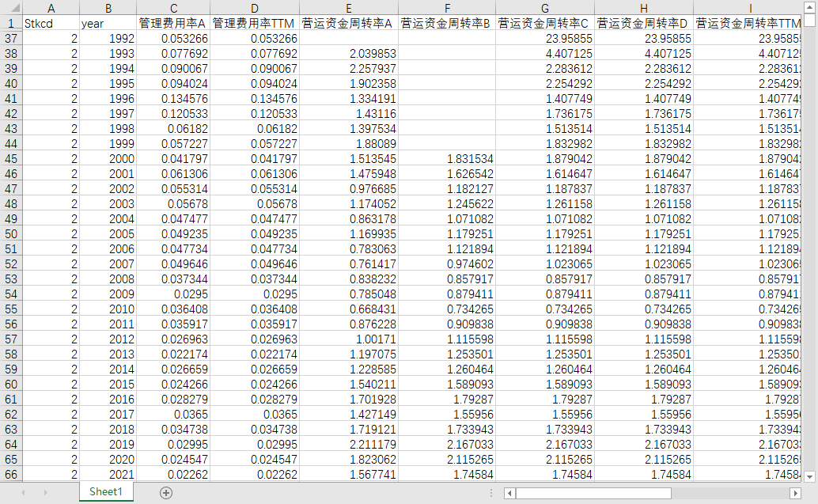Select row 45 header

click(x=11, y=158)
